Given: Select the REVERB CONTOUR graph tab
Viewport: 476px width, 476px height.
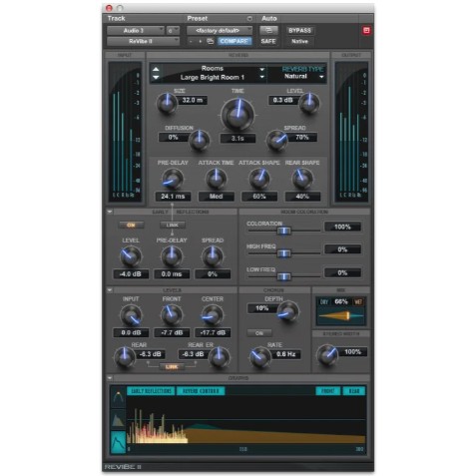Looking at the screenshot, I should coord(201,391).
